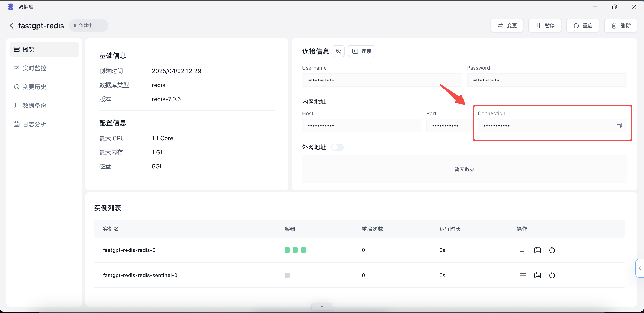Click the 连接 terminal connect button
Screen dimensions: 644x313
coord(361,51)
